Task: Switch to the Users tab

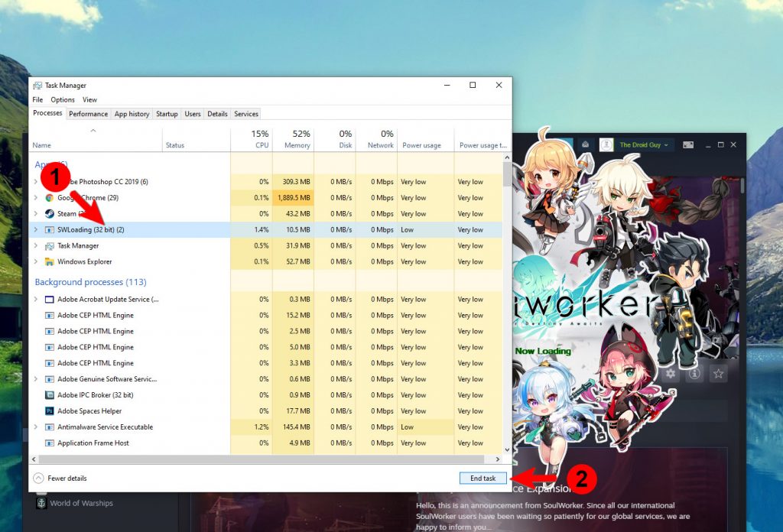Action: pyautogui.click(x=193, y=114)
